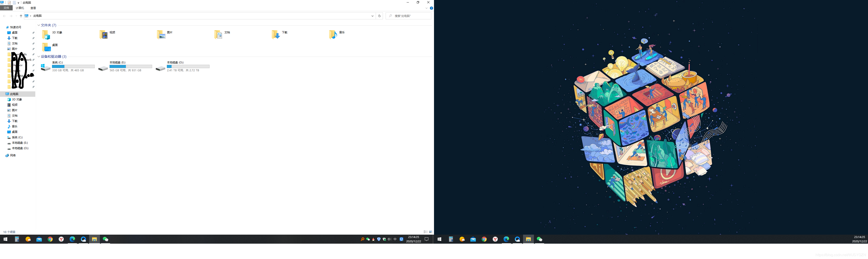The image size is (868, 259).
Task: Select 本地磁盘 (E:) in the sidebar
Action: (19, 143)
